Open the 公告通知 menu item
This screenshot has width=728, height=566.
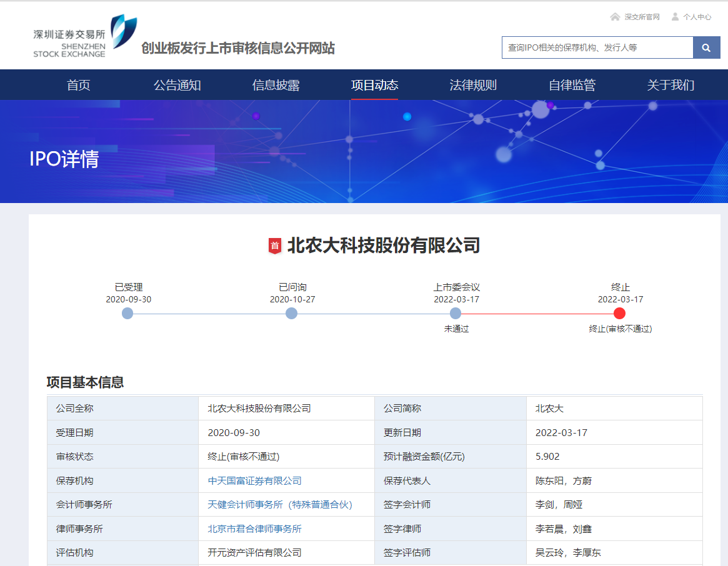pyautogui.click(x=177, y=85)
